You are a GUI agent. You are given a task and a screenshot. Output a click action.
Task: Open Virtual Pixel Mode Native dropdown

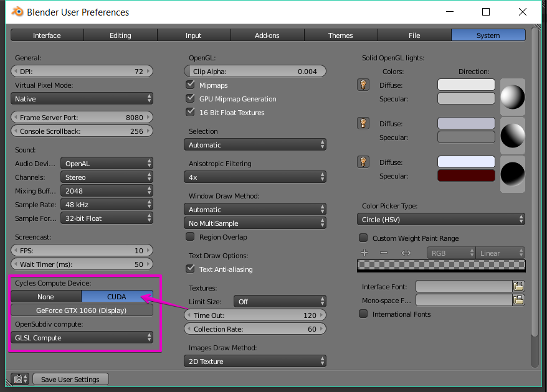[x=82, y=98]
